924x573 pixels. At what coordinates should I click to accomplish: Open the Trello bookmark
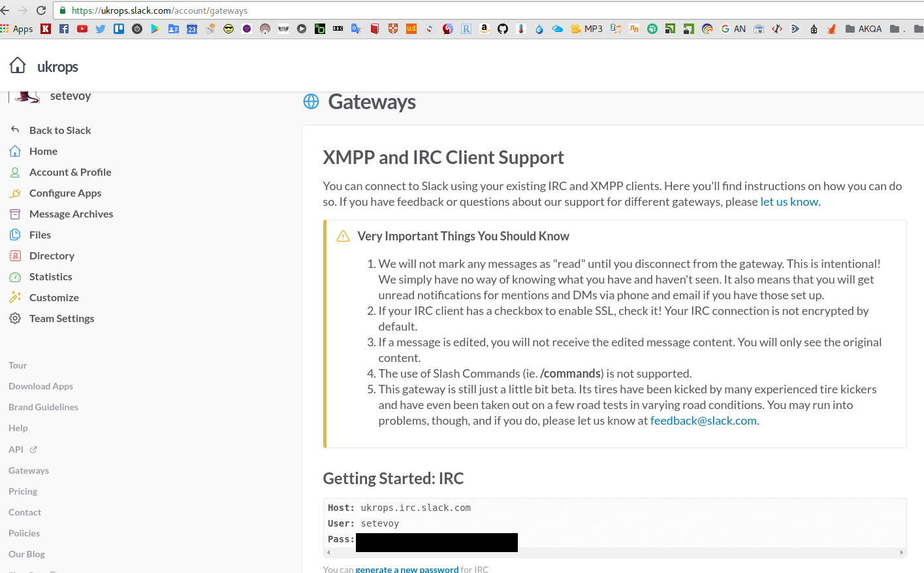coord(119,29)
